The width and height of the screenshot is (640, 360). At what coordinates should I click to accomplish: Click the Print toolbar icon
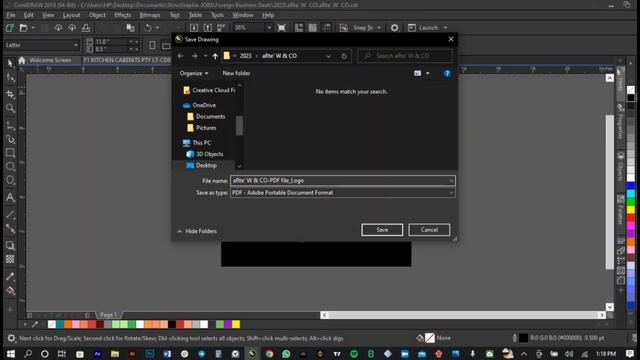click(x=86, y=28)
